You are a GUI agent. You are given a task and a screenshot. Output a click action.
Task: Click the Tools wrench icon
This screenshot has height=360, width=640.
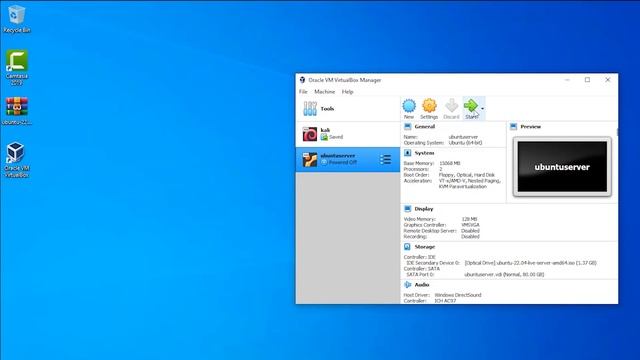(310, 109)
